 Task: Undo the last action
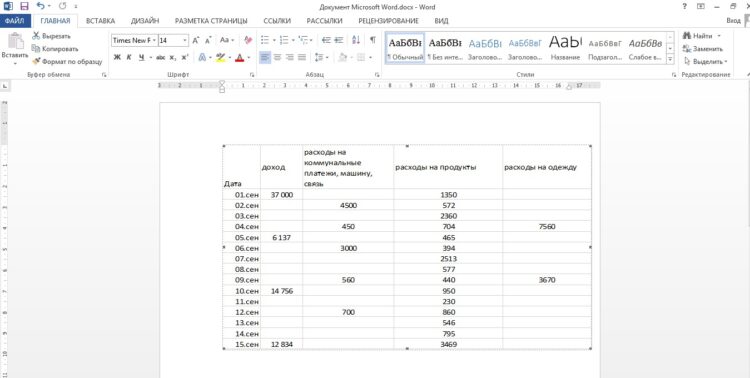(x=40, y=7)
